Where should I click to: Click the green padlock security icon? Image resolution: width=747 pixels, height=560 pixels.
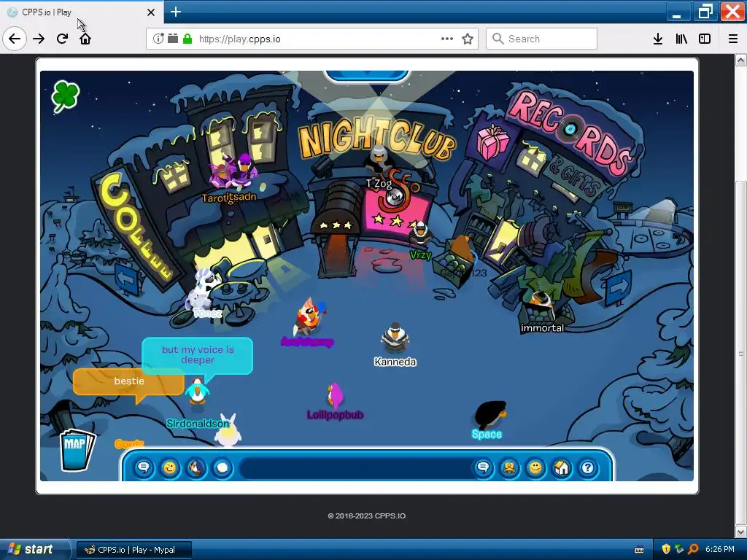[x=187, y=39]
